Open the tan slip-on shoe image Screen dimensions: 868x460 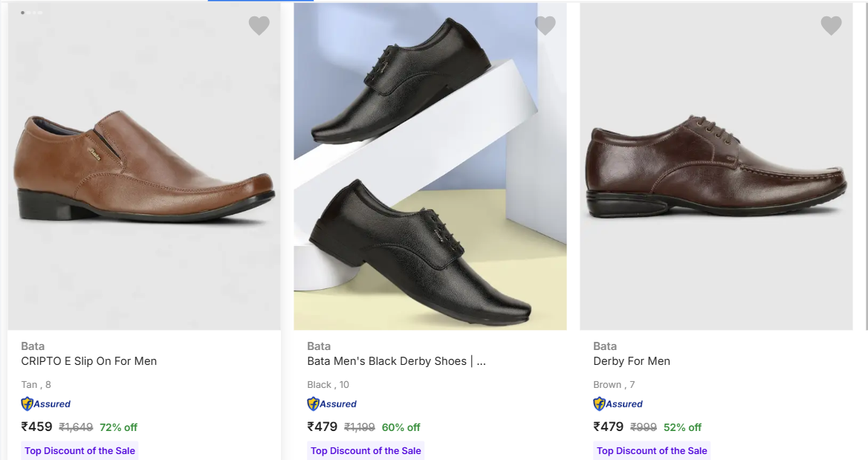pyautogui.click(x=143, y=167)
